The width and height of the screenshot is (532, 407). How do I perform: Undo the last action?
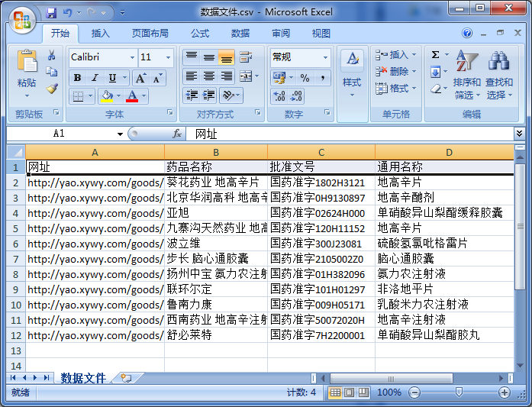click(x=67, y=13)
